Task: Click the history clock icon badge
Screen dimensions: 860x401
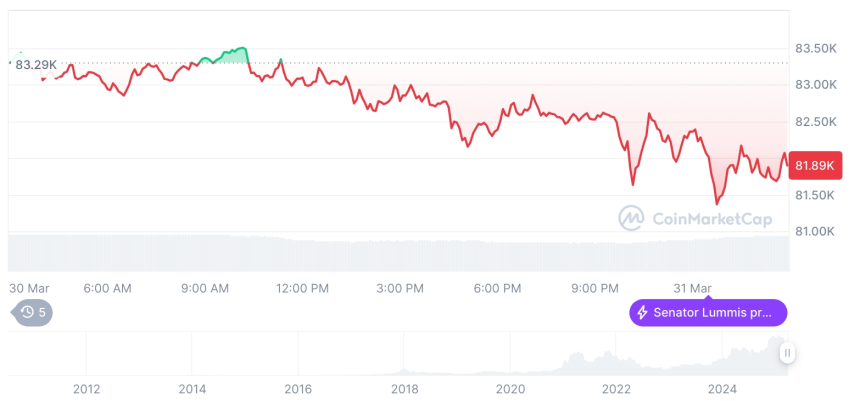Action: [x=31, y=313]
